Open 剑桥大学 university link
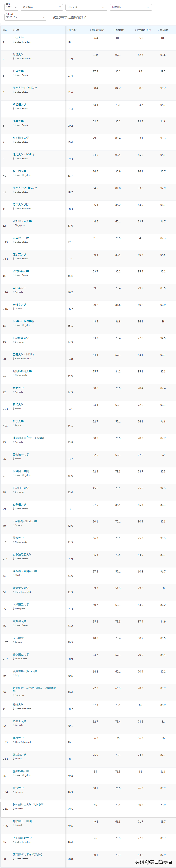 pyautogui.click(x=18, y=55)
